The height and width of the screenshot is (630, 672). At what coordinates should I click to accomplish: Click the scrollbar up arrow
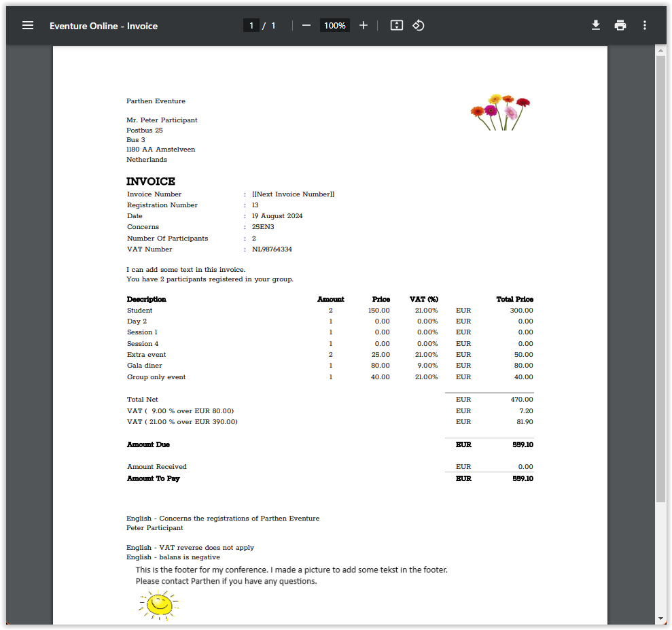click(x=660, y=51)
